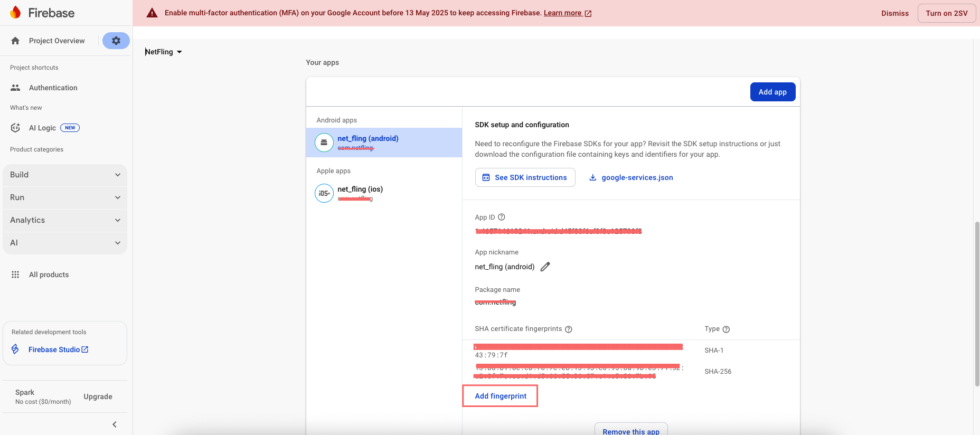Screen dimensions: 980x435
Task: Expand the Run category
Action: [x=65, y=197]
